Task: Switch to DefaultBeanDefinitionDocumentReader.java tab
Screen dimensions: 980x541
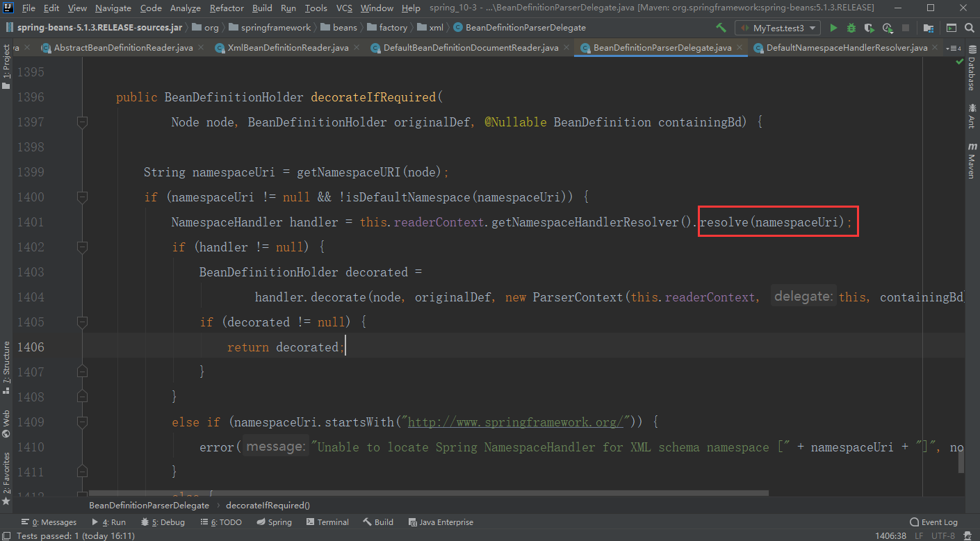Action: [471, 48]
